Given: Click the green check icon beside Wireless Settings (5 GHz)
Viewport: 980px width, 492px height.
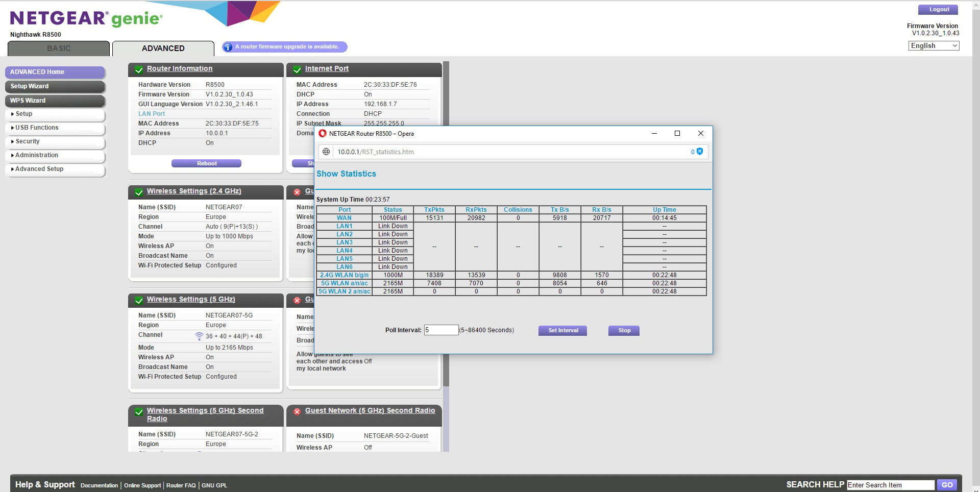Looking at the screenshot, I should [x=138, y=300].
